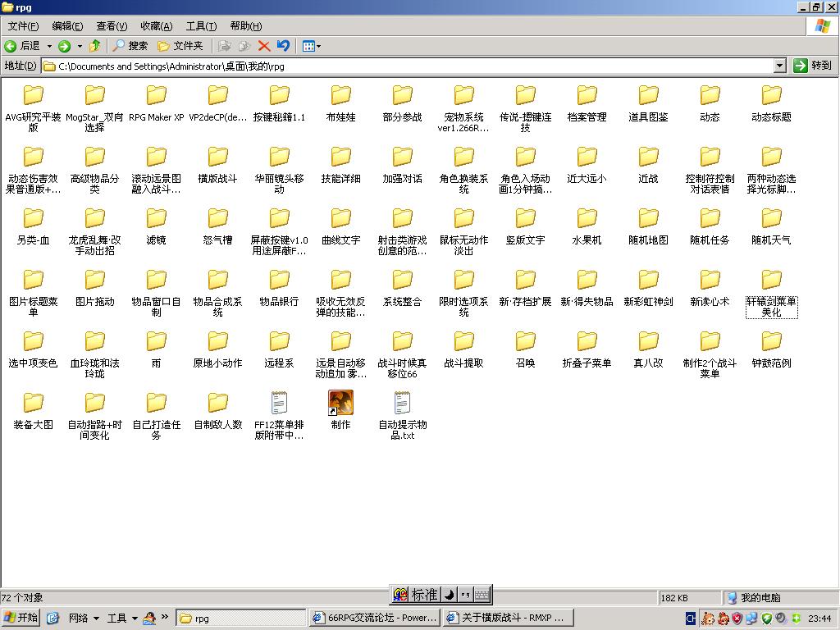The image size is (840, 630).
Task: Select the 水果机 folder icon
Action: pyautogui.click(x=587, y=218)
